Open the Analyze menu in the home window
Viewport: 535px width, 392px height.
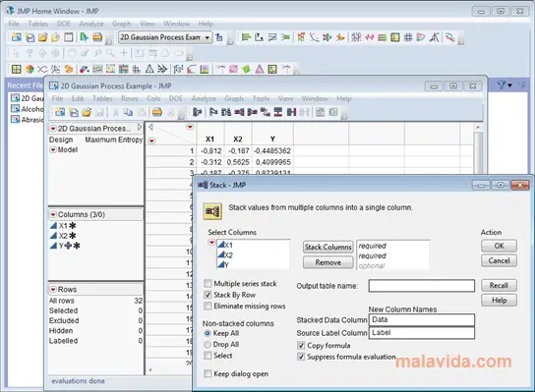coord(91,24)
